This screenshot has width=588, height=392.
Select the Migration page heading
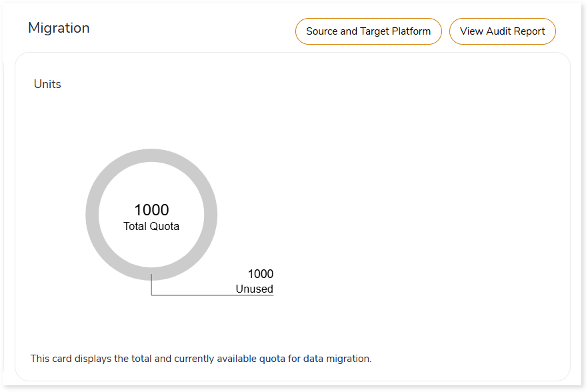pyautogui.click(x=59, y=28)
